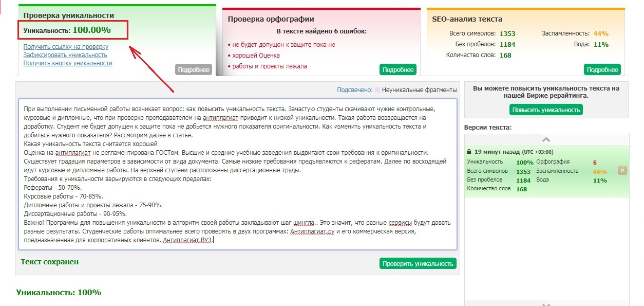Screen dimensions: 644x306
Task: Click gray 'Подробнее' in the uniqueness panel
Action: (194, 69)
